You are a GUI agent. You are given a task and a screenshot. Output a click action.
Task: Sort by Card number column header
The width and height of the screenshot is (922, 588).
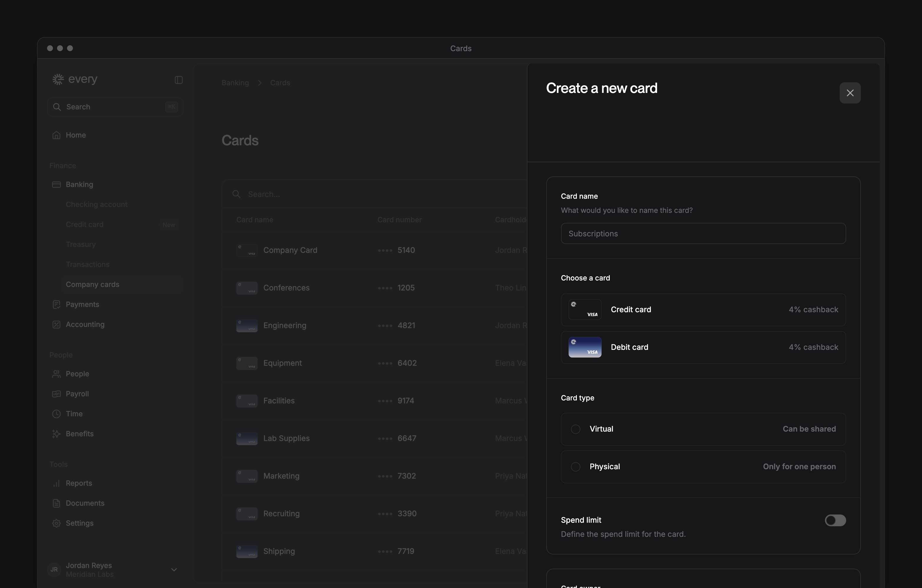click(x=399, y=220)
